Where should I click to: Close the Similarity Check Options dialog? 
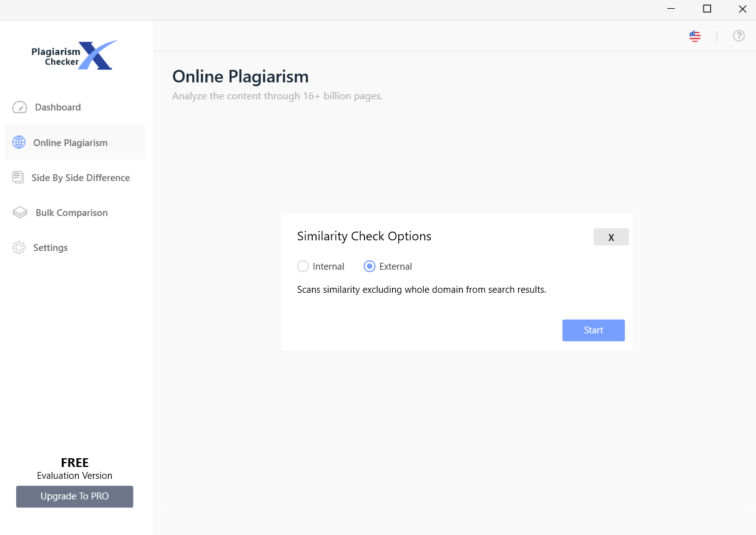pos(611,237)
